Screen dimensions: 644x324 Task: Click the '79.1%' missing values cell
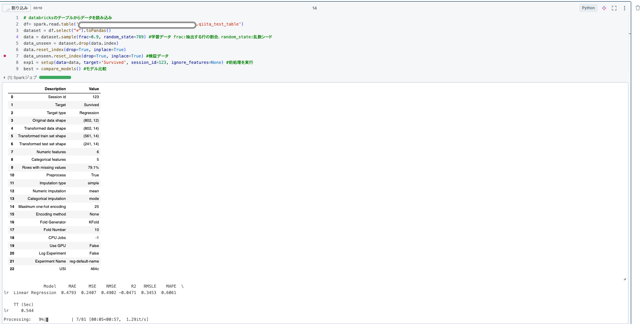coord(93,168)
